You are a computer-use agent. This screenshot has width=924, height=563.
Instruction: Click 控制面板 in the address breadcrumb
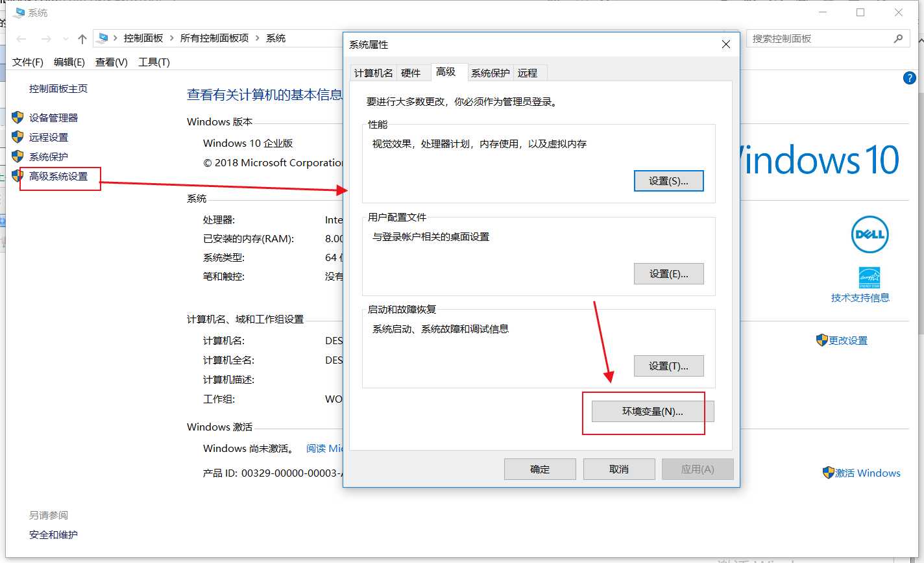143,38
